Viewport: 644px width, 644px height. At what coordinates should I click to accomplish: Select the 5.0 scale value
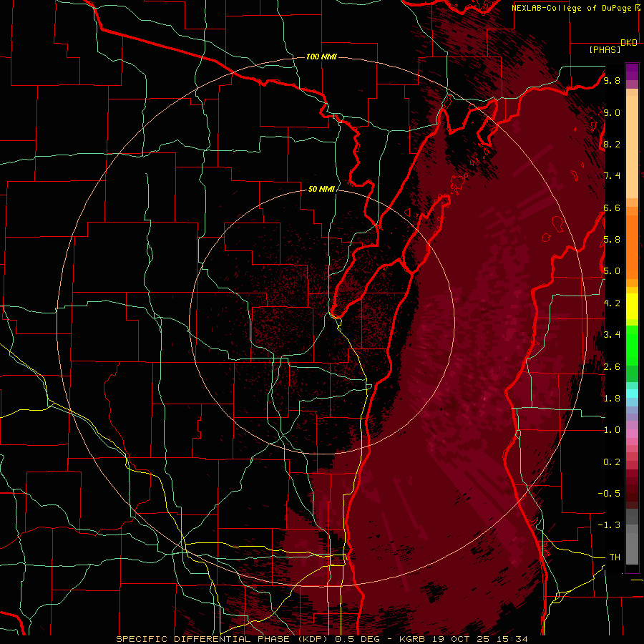tap(612, 271)
